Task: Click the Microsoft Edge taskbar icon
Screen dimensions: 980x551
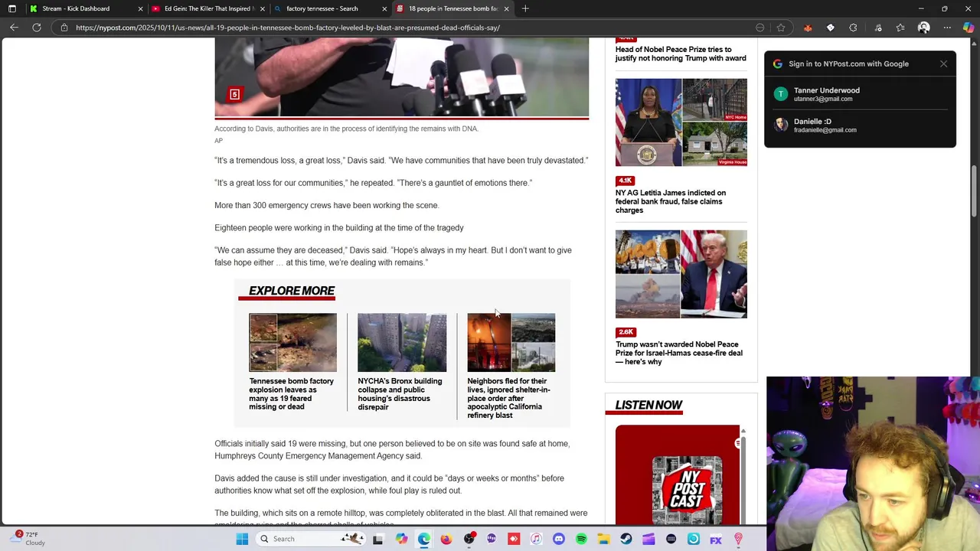Action: click(x=423, y=539)
